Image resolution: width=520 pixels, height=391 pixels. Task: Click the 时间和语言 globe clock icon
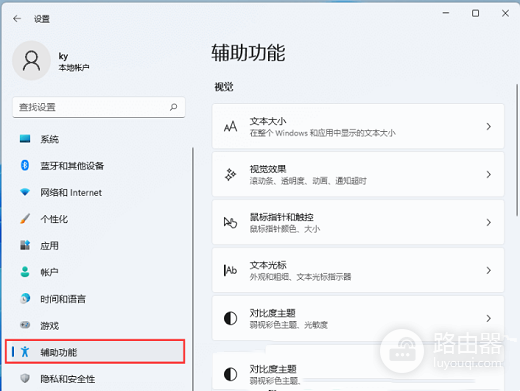pos(25,299)
